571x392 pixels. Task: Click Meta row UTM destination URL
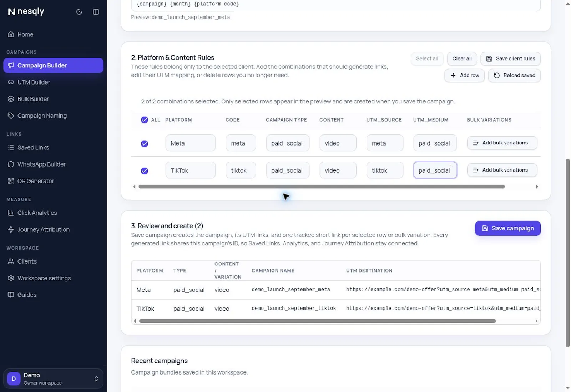(443, 289)
